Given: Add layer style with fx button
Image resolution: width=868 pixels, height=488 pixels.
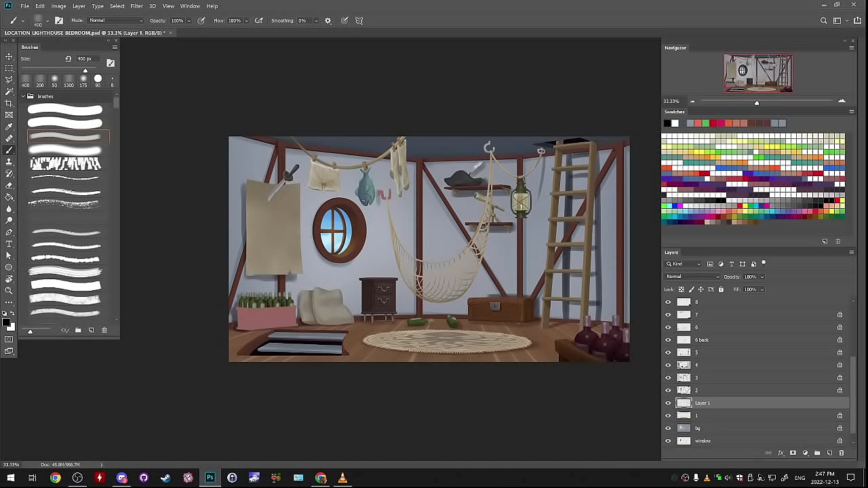Looking at the screenshot, I should pos(781,453).
